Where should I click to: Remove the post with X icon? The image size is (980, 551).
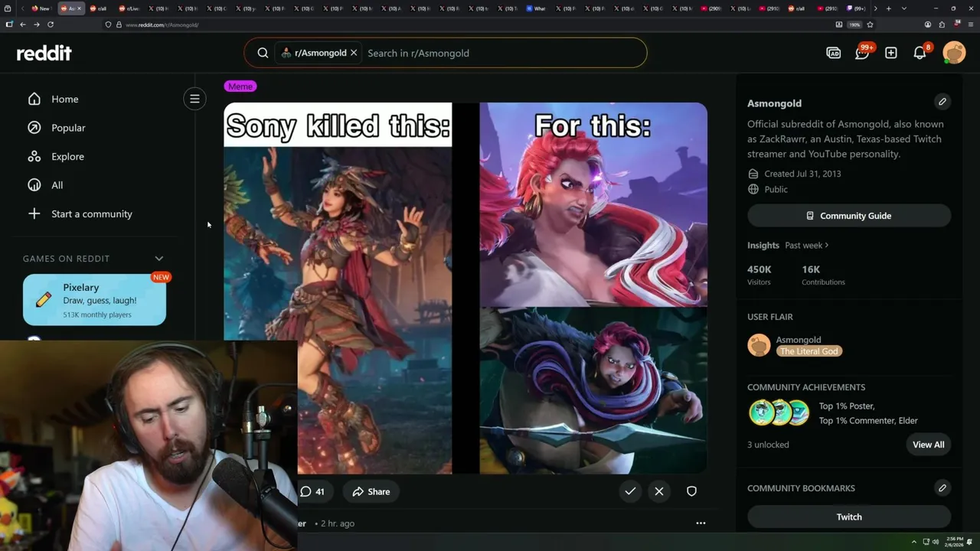click(659, 491)
